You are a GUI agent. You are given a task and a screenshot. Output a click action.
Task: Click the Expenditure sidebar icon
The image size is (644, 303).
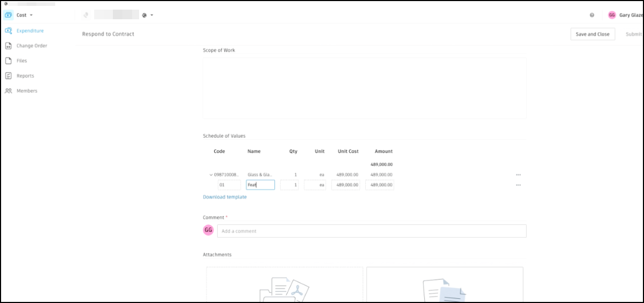click(x=9, y=31)
